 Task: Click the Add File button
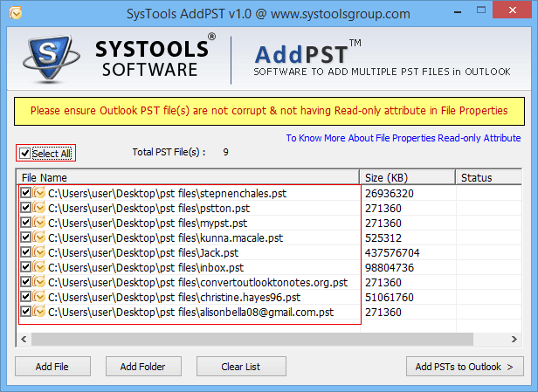pyautogui.click(x=52, y=367)
